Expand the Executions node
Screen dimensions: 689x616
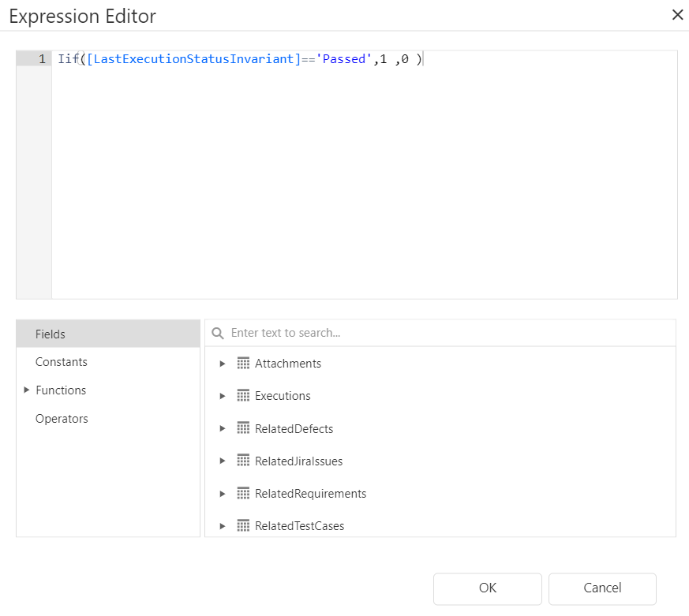223,396
